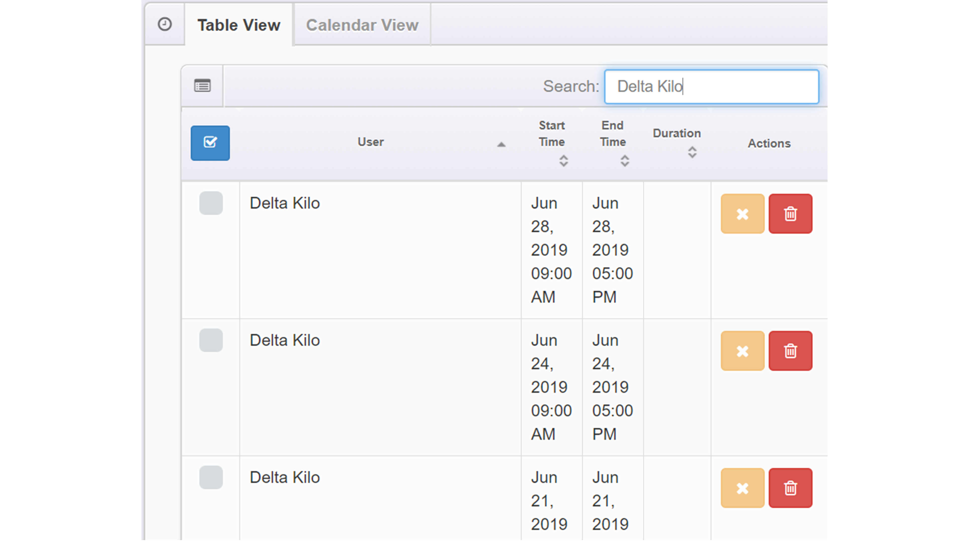
Task: Select the Table View tab
Action: click(x=239, y=25)
